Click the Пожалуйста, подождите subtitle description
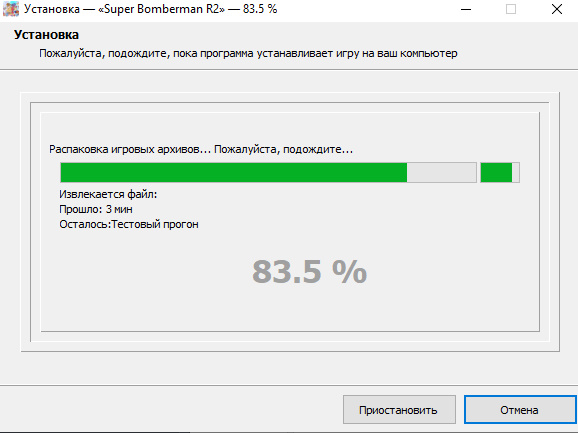Image resolution: width=578 pixels, height=433 pixels. click(248, 53)
